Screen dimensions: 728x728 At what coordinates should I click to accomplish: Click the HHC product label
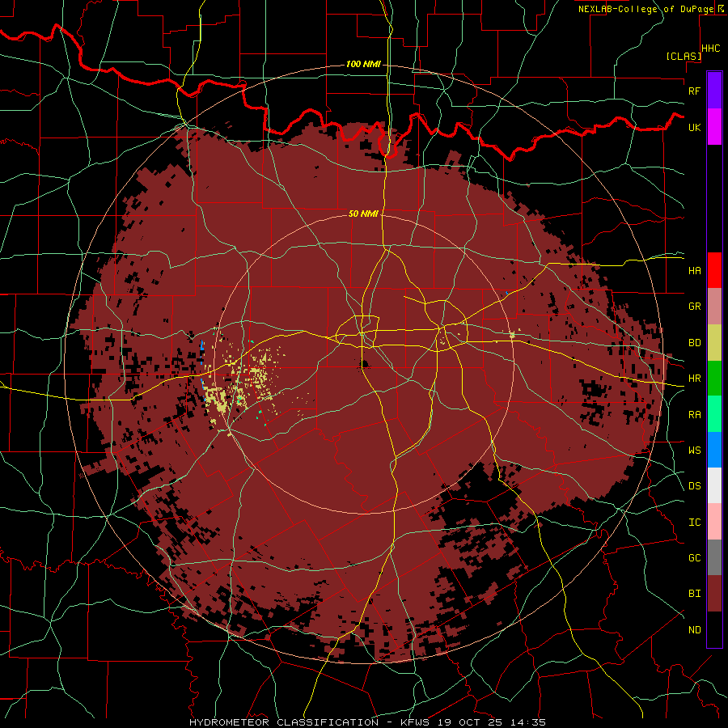(711, 49)
